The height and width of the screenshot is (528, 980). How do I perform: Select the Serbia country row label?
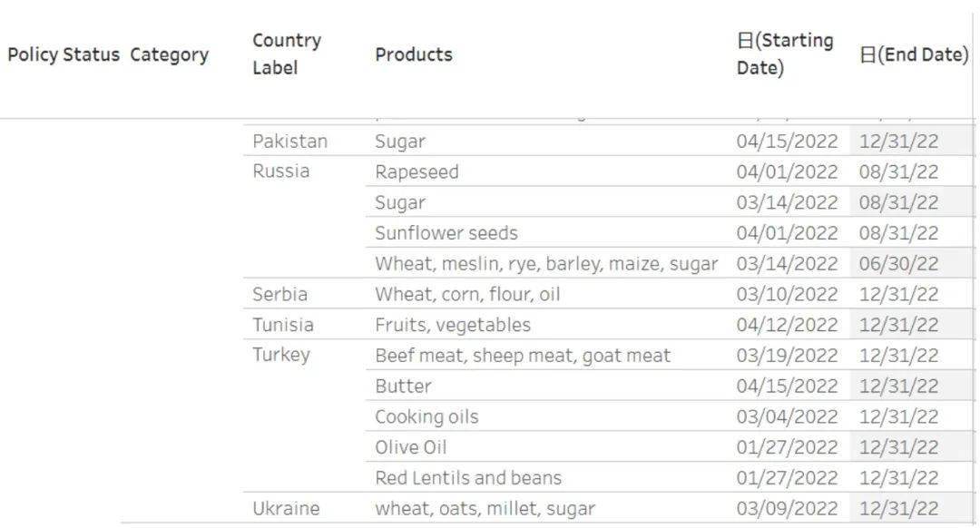pyautogui.click(x=279, y=294)
